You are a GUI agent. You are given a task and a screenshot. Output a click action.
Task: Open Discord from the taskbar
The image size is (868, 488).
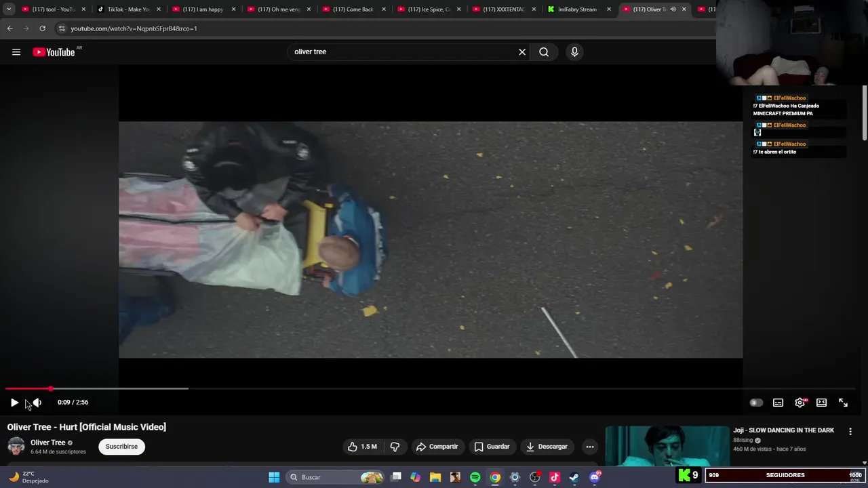(x=595, y=477)
